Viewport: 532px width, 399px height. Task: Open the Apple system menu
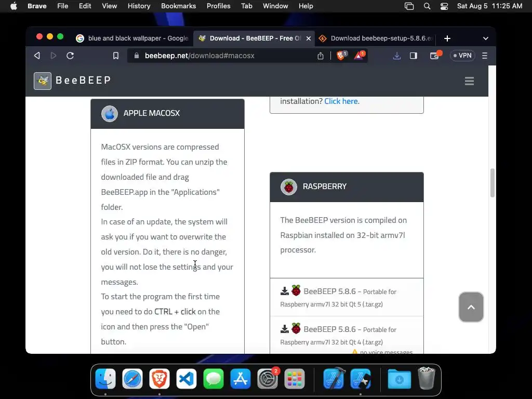coord(14,6)
